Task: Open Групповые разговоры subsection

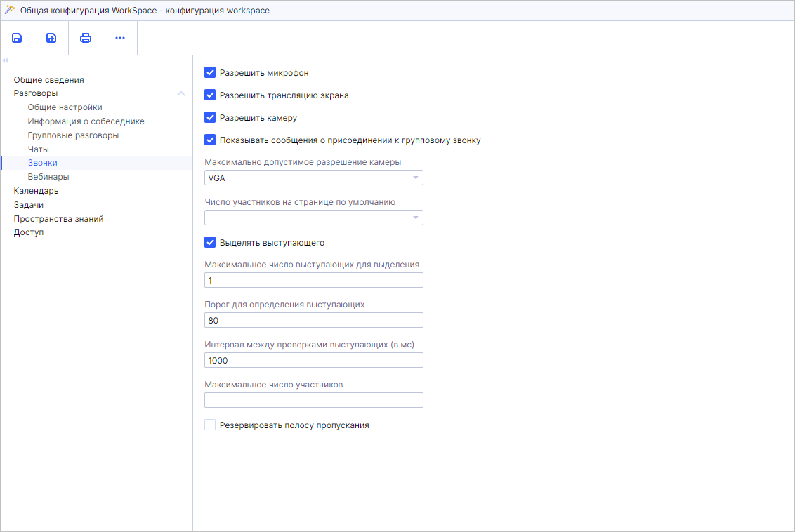Action: (x=74, y=135)
